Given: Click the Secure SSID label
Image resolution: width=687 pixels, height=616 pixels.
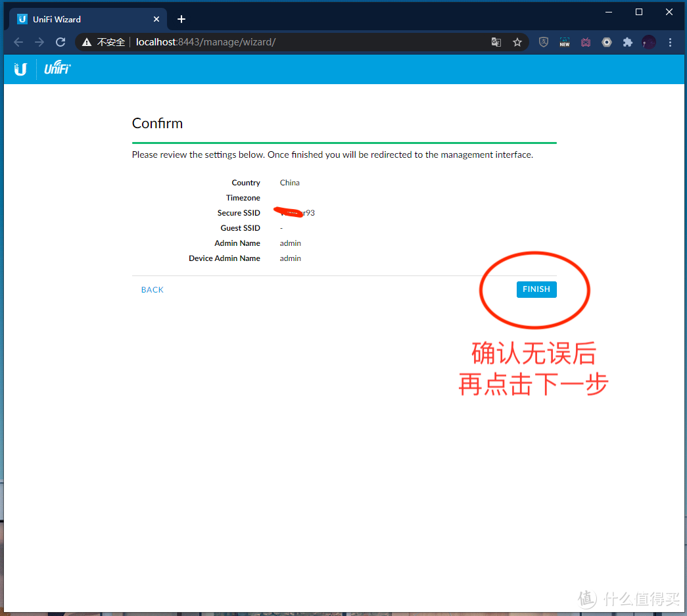Looking at the screenshot, I should pos(239,213).
